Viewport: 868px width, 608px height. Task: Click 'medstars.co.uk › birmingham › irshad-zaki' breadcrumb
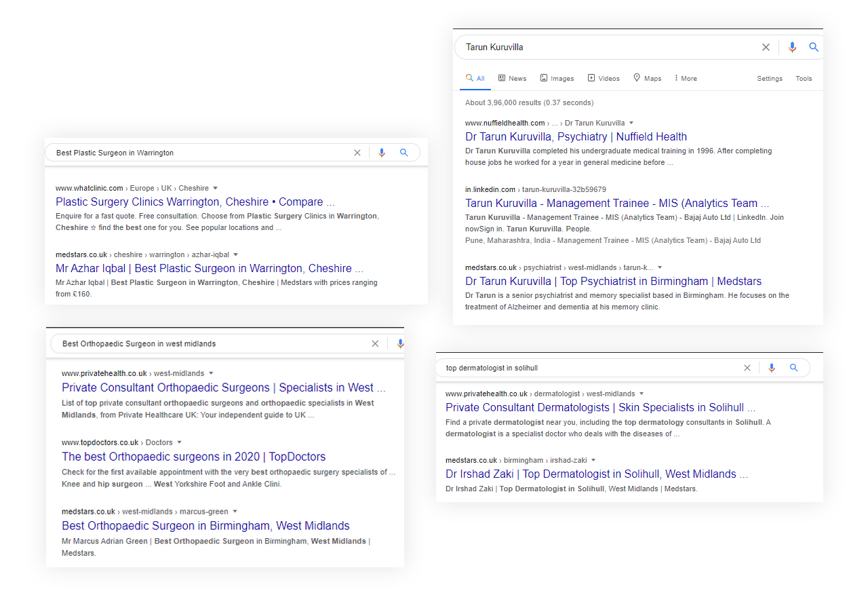click(515, 460)
